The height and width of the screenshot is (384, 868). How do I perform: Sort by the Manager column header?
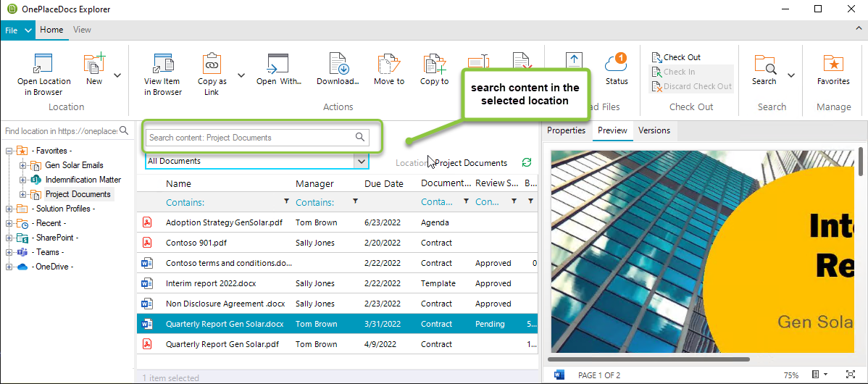click(314, 184)
